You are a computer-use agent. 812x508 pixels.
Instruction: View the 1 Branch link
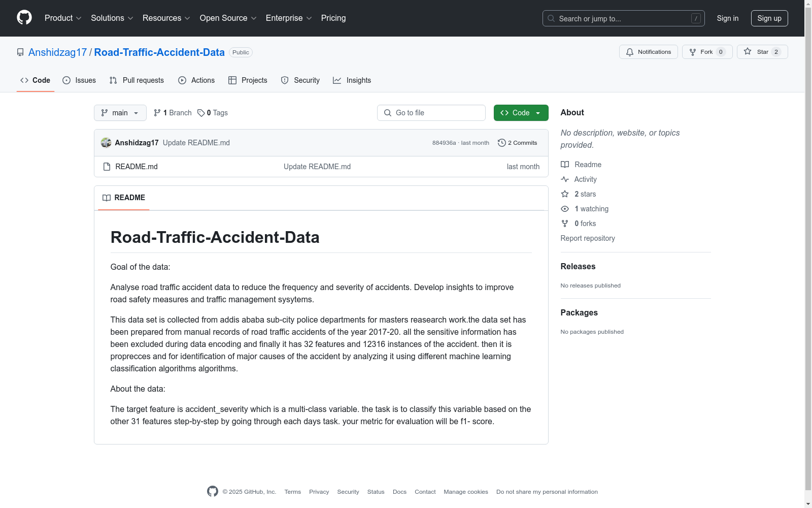pyautogui.click(x=173, y=113)
